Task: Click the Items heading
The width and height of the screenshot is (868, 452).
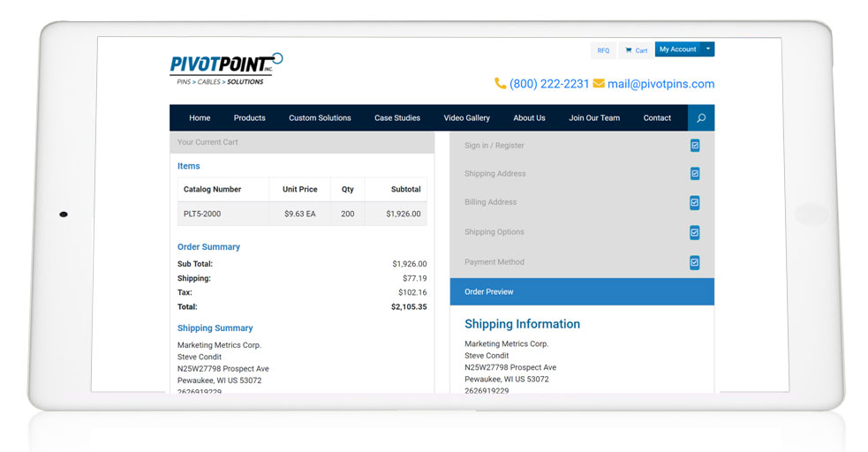Action: (x=188, y=166)
